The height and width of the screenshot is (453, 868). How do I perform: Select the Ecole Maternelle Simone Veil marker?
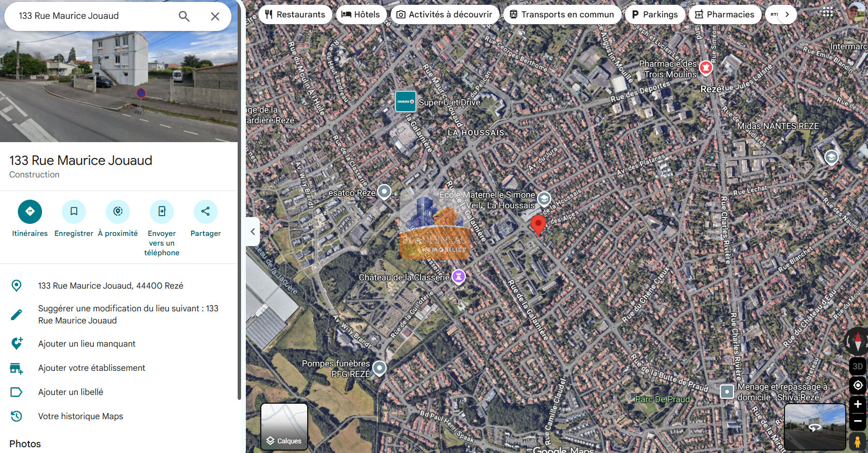(544, 199)
